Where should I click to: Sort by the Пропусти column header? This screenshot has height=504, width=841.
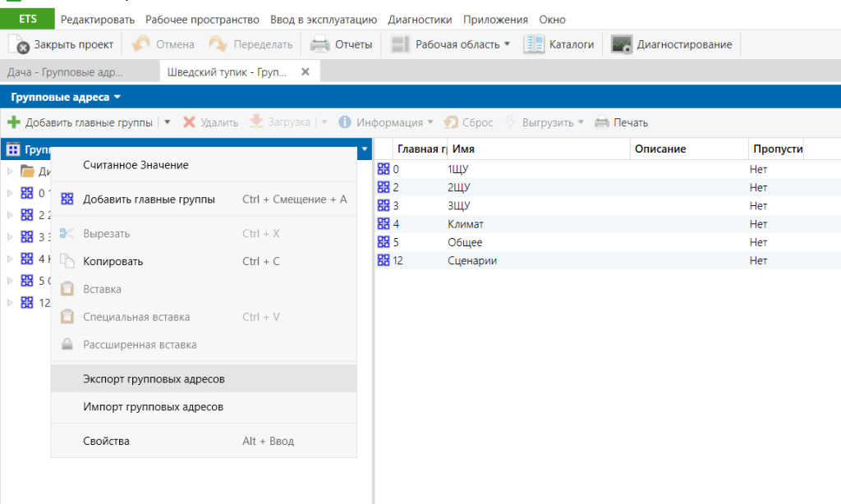pos(776,149)
